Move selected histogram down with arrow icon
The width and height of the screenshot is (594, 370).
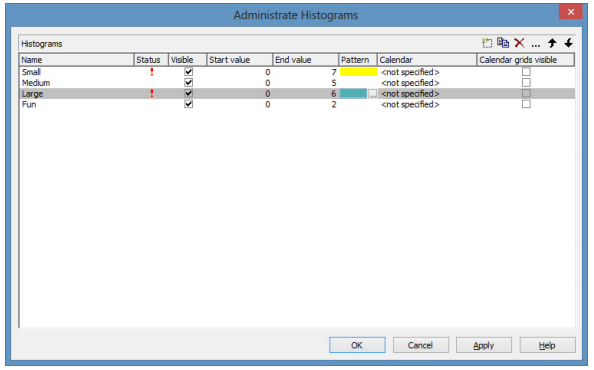568,43
